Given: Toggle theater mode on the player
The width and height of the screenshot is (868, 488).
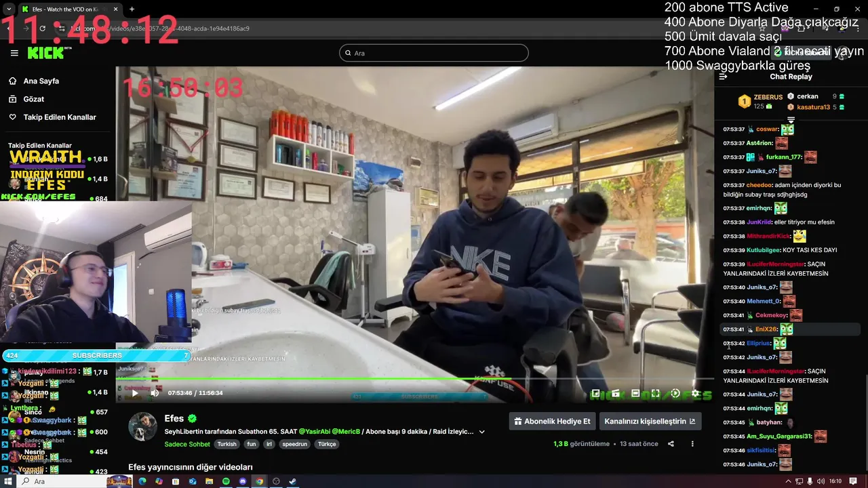Looking at the screenshot, I should click(x=635, y=393).
